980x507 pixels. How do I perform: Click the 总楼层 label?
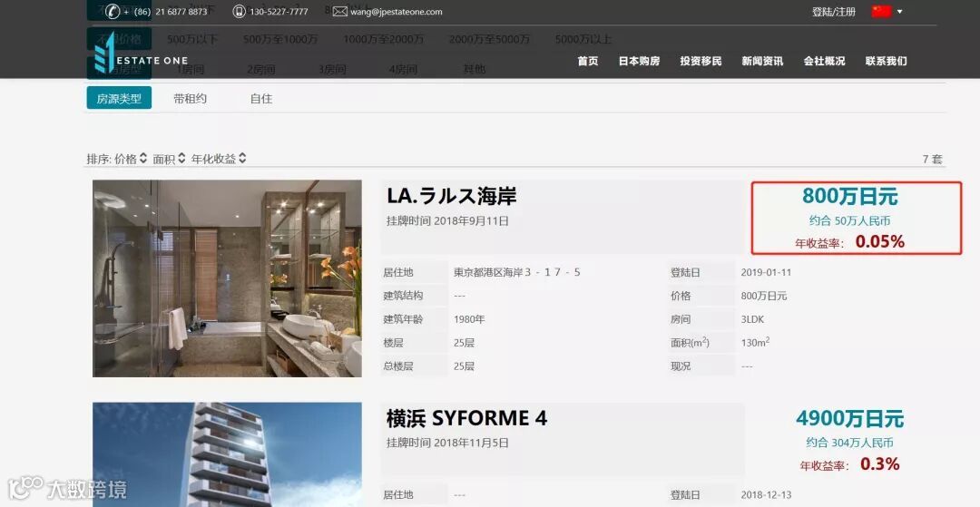click(x=398, y=366)
